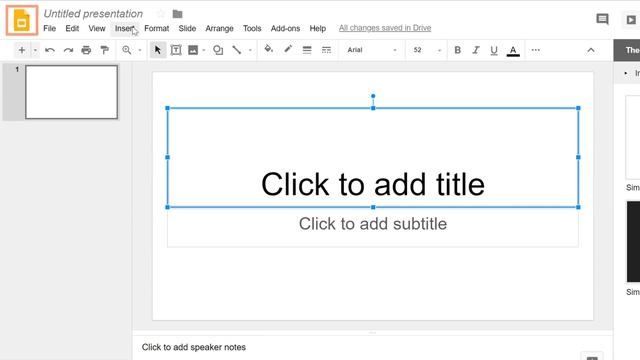Open the File menu
The width and height of the screenshot is (640, 360).
[49, 29]
